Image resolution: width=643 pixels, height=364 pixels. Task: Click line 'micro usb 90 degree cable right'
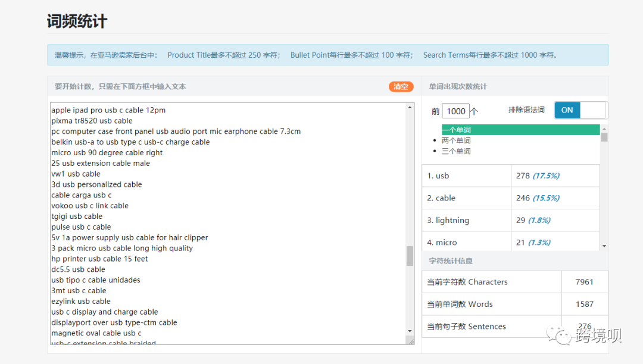tap(107, 153)
